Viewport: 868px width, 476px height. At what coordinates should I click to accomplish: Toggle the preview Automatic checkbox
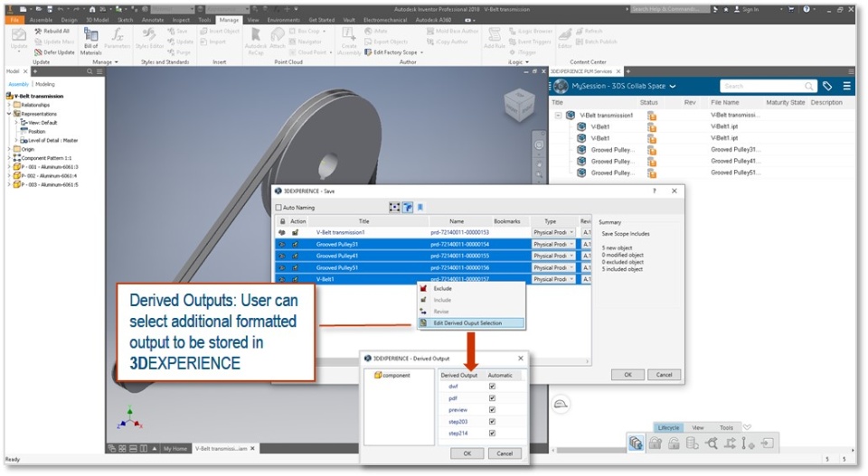click(492, 410)
